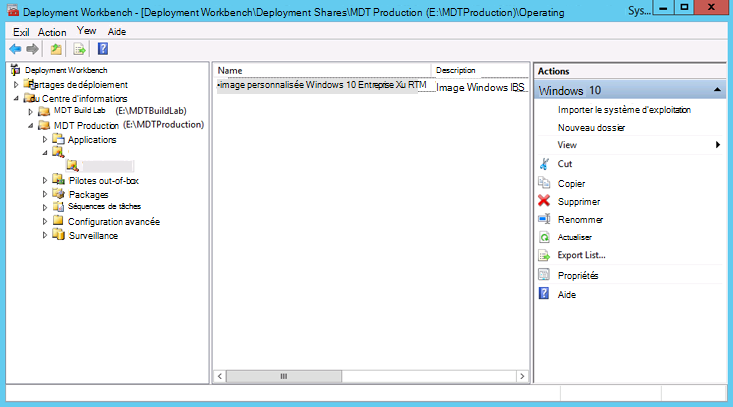Click the Copier icon in Actions pane

pyautogui.click(x=544, y=182)
